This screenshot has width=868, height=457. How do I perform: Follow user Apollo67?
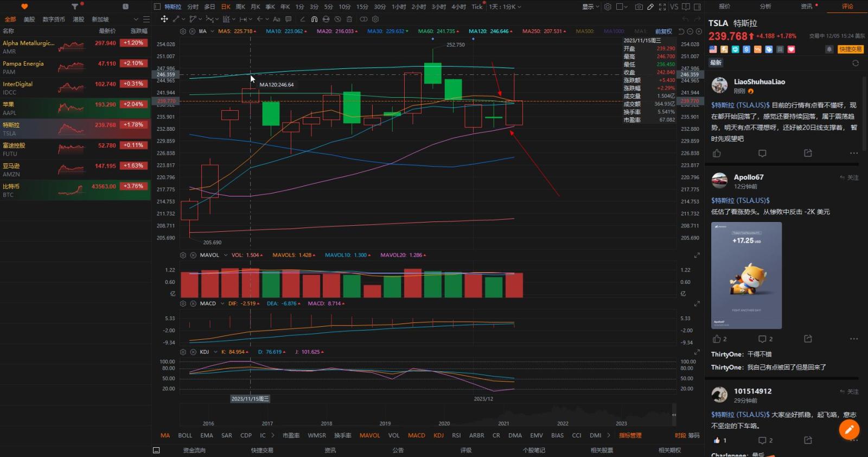pos(850,177)
